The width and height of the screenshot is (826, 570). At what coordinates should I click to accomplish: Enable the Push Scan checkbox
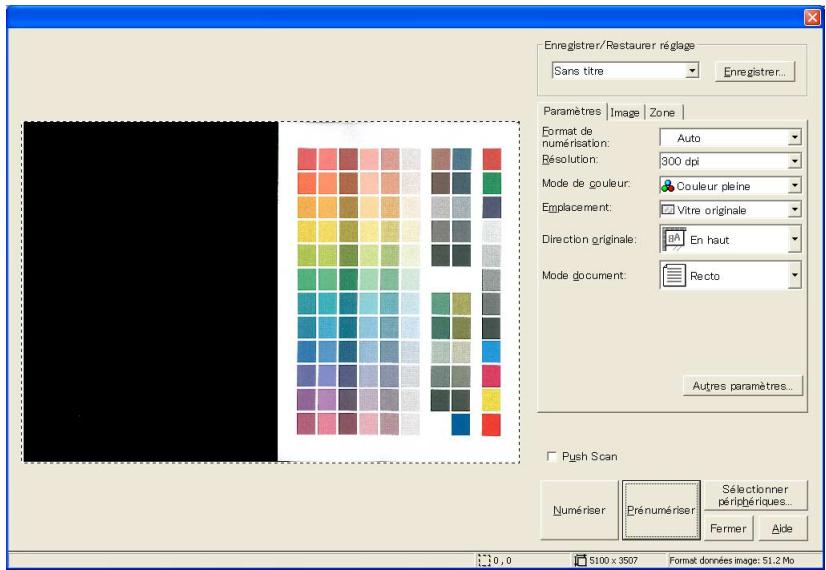pos(552,456)
